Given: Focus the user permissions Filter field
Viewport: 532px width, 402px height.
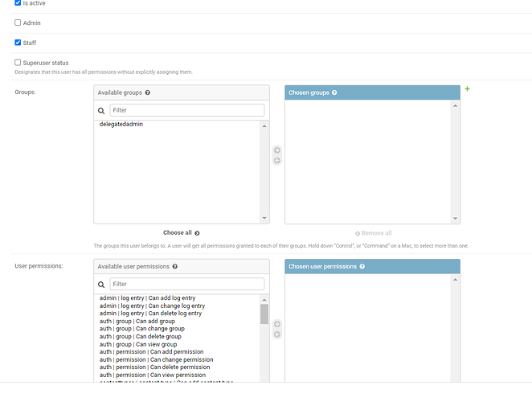Looking at the screenshot, I should point(187,284).
